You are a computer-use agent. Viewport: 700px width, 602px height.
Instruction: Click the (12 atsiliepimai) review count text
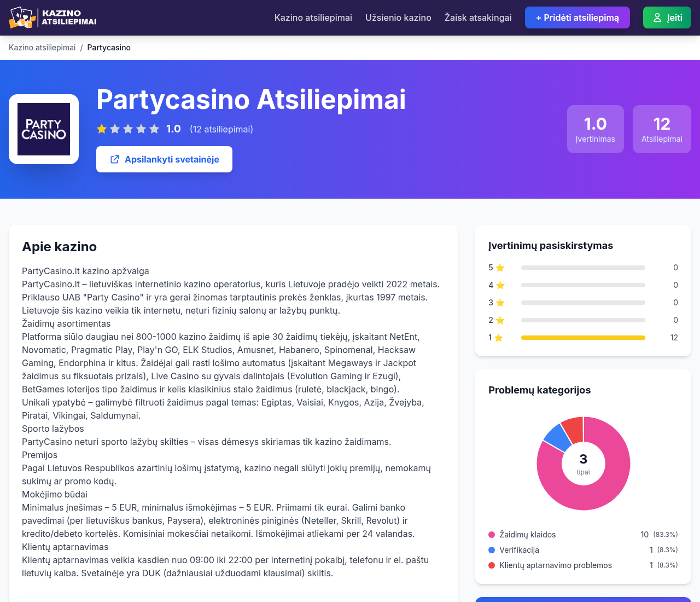221,129
